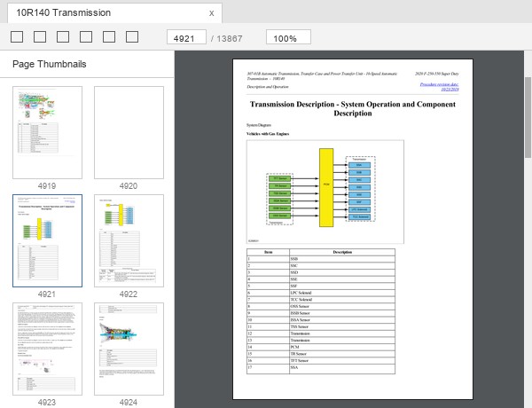Click the SSE table cell
532x408 pixels.
342,279
